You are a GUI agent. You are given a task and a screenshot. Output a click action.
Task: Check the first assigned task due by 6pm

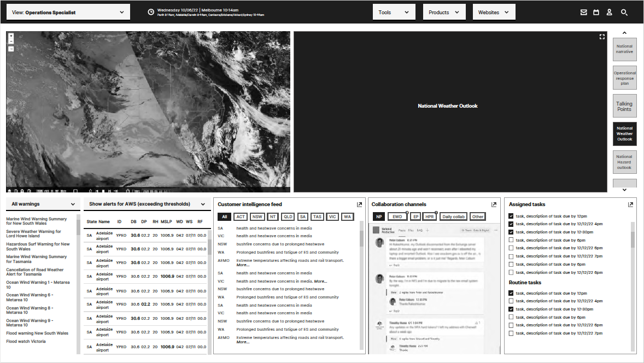coord(511,240)
